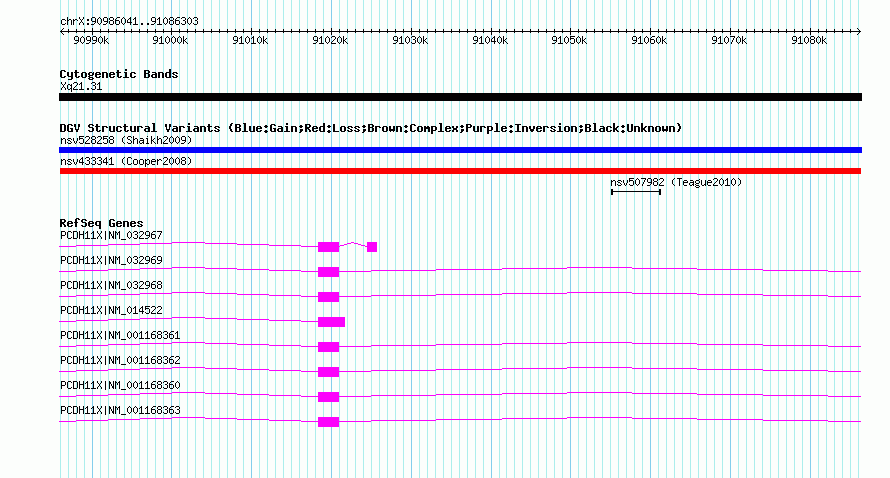
Task: Open the PCDH11X|NM_001168362 transcript label
Action: coord(120,360)
